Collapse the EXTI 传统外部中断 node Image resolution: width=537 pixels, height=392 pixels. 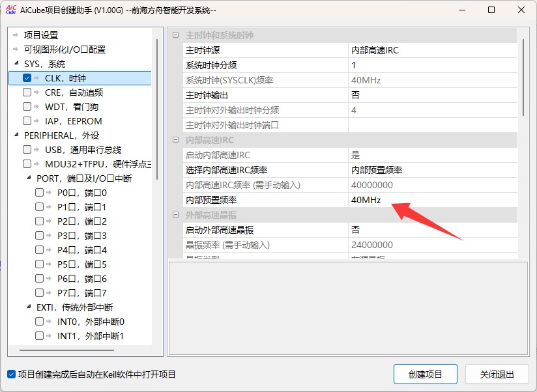pyautogui.click(x=29, y=307)
